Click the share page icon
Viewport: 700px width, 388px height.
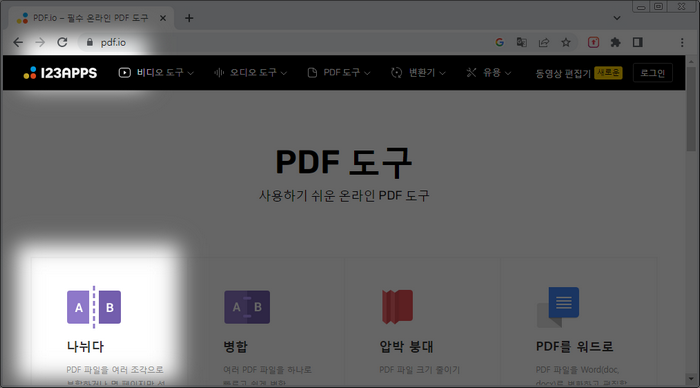(544, 42)
